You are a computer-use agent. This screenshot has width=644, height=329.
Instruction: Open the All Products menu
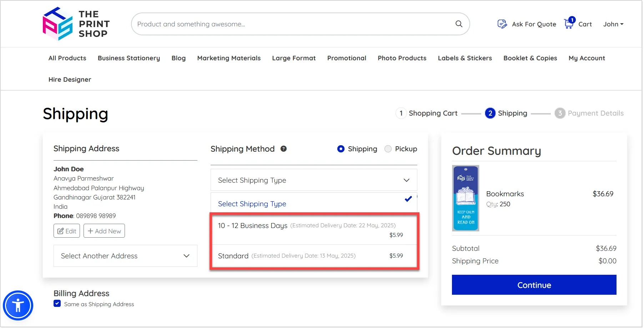coord(67,58)
